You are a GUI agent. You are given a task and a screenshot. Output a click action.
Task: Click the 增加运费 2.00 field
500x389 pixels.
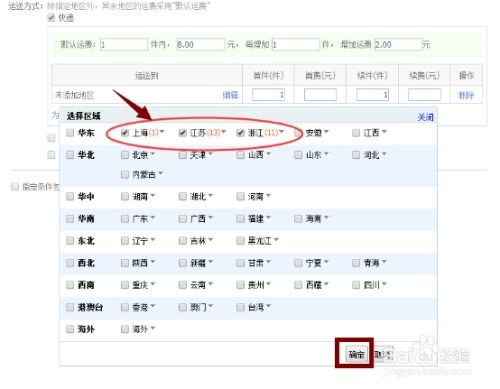point(398,45)
